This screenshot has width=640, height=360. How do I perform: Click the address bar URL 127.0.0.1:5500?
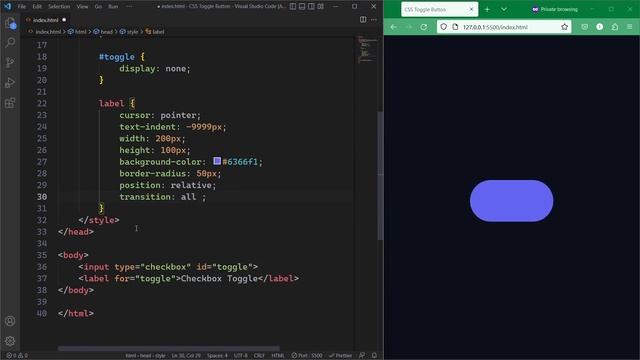495,27
